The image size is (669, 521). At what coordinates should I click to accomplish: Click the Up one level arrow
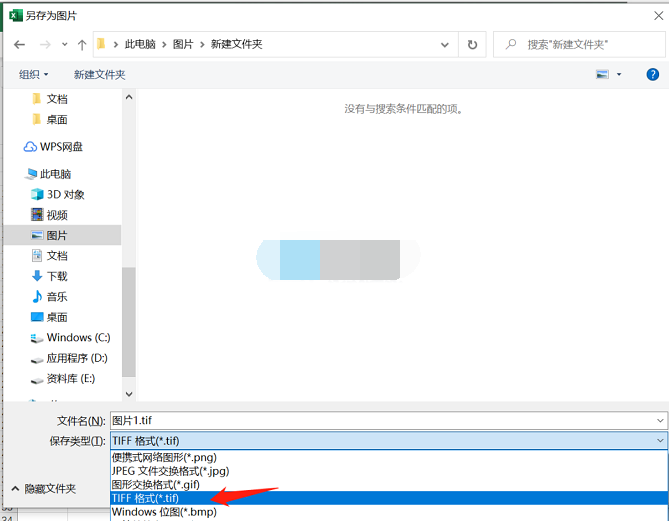pos(82,45)
